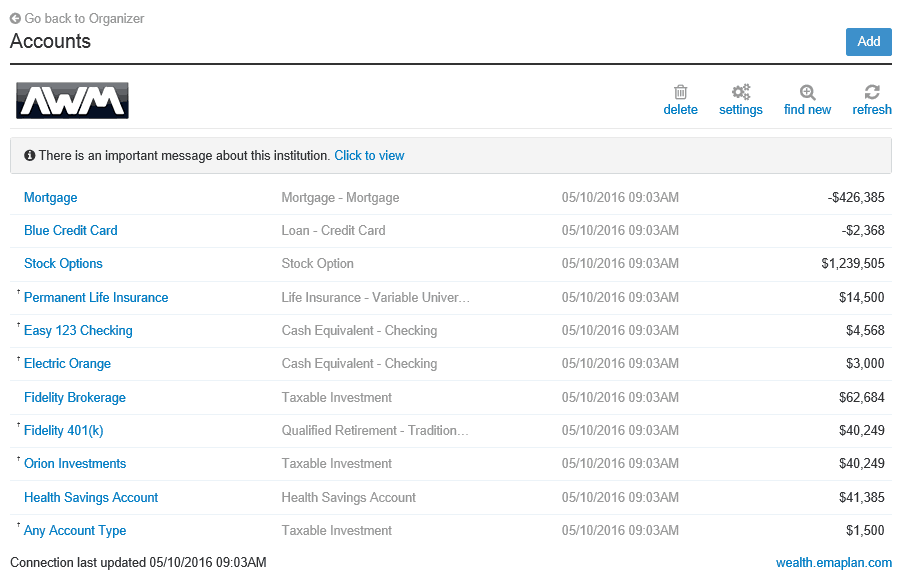Click the info icon in message bar
Viewport: 910px width, 586px height.
pos(29,155)
